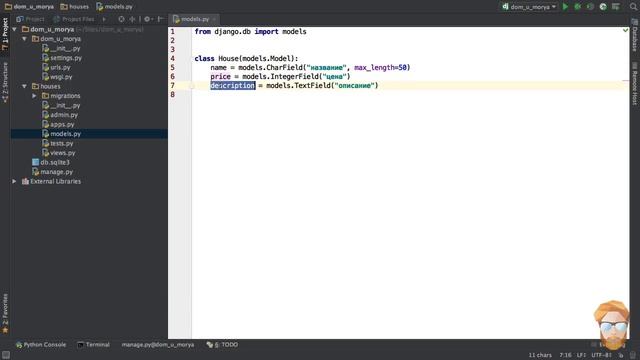Click the green inspection checkmark in the editor
Screen dimensions: 640x360
coord(625,30)
